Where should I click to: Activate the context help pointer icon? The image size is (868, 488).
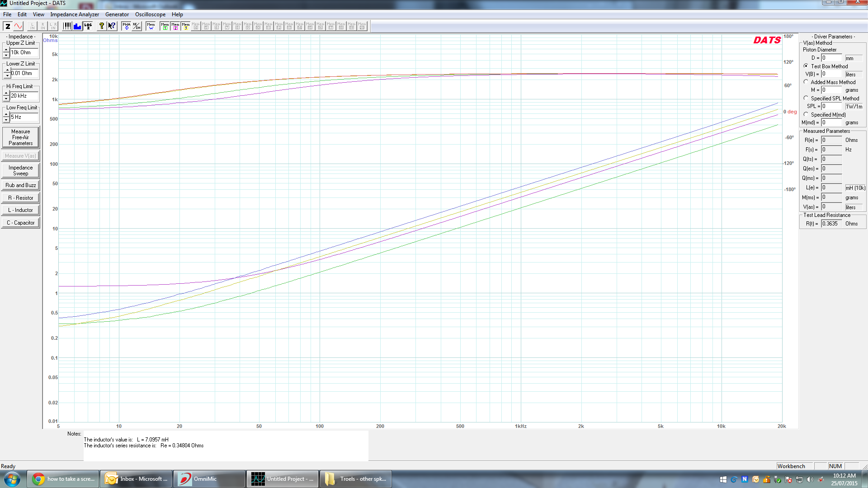point(112,26)
